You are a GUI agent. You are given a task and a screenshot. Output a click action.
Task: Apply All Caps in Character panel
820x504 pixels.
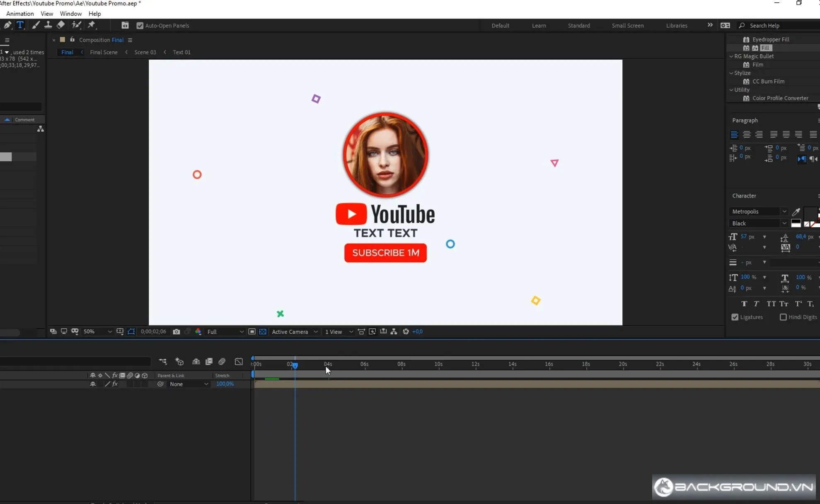pos(771,304)
